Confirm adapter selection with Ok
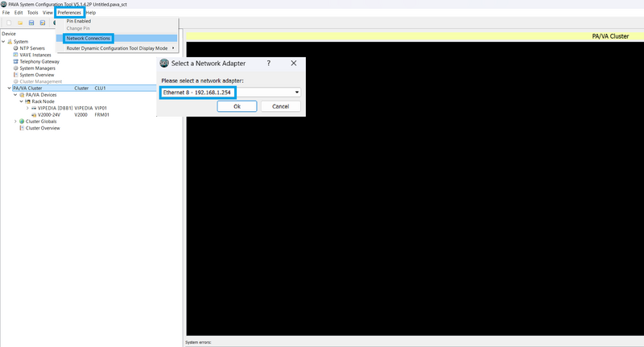The image size is (644, 347). 237,106
